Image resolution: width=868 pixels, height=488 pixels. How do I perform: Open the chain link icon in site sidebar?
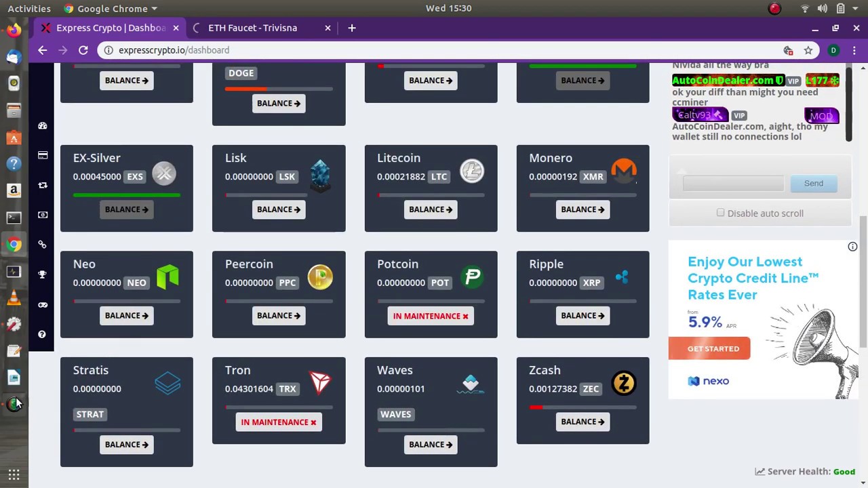tap(43, 245)
